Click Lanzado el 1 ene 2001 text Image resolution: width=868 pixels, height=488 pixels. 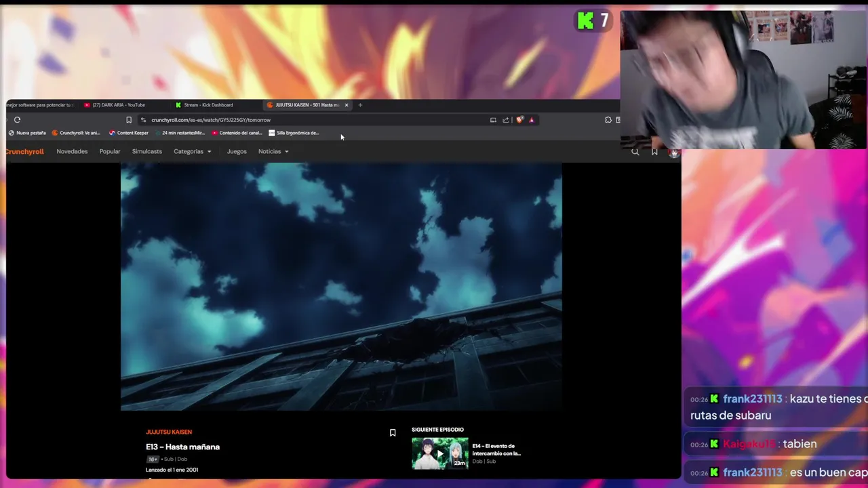click(x=172, y=470)
